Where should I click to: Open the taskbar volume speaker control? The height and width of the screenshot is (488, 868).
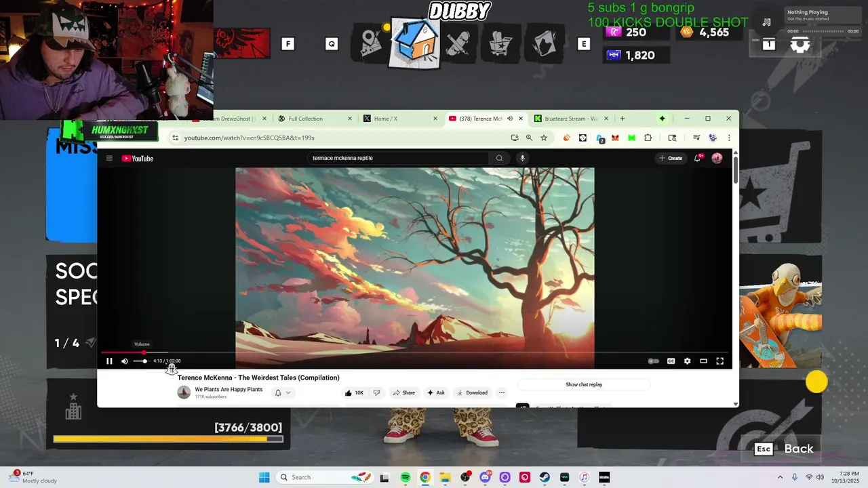[820, 477]
